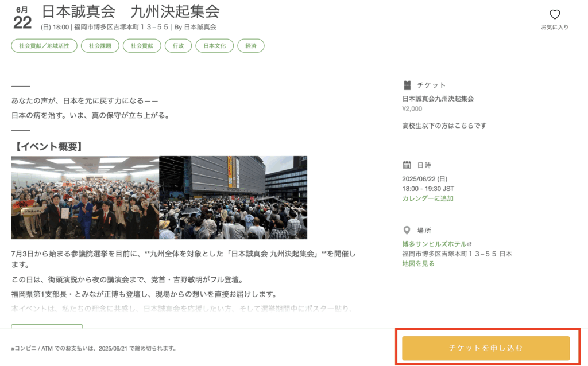This screenshot has height=366, width=588.
Task: Select the 社会課題 tag
Action: click(x=100, y=46)
